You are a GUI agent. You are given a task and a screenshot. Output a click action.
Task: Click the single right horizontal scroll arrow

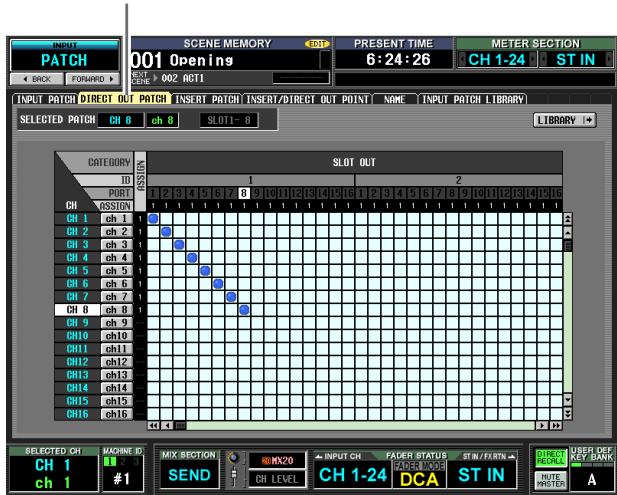click(x=541, y=425)
